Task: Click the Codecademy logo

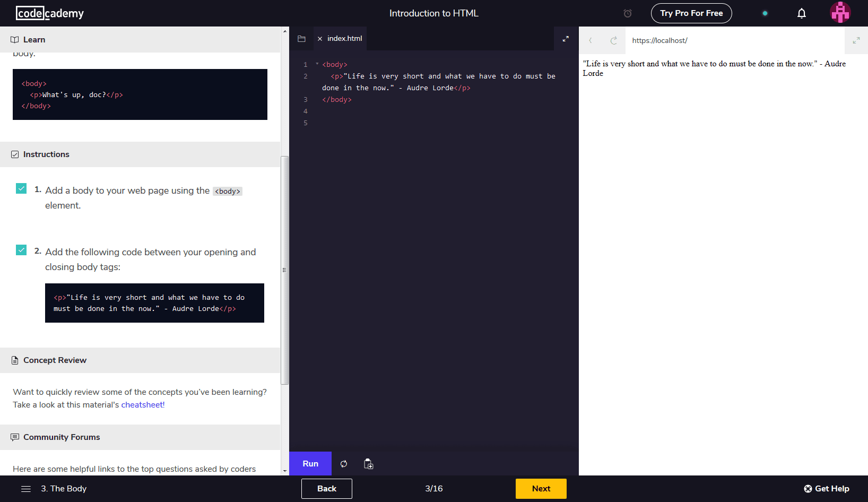Action: click(50, 13)
